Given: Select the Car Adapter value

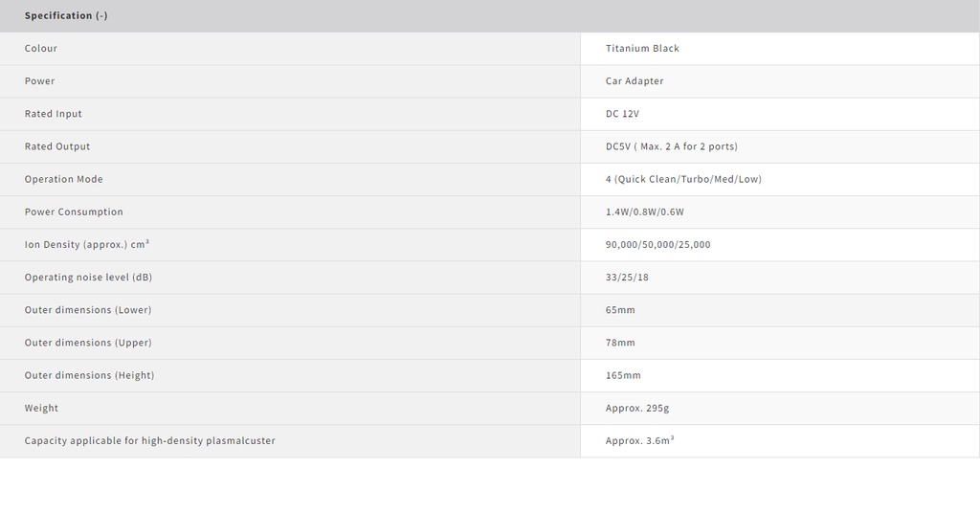Looking at the screenshot, I should click(635, 81).
